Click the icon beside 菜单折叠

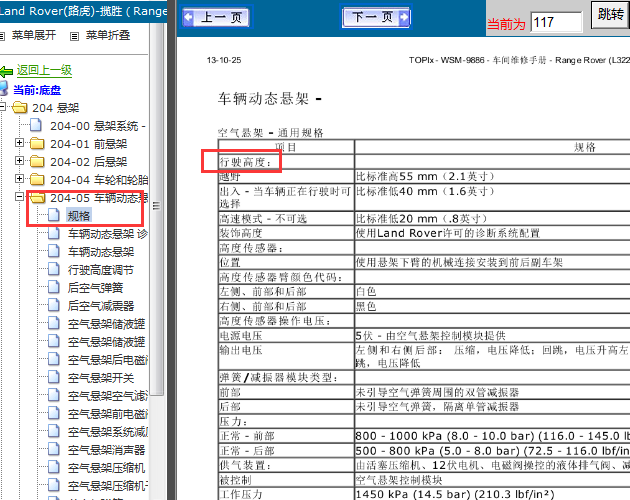74,37
